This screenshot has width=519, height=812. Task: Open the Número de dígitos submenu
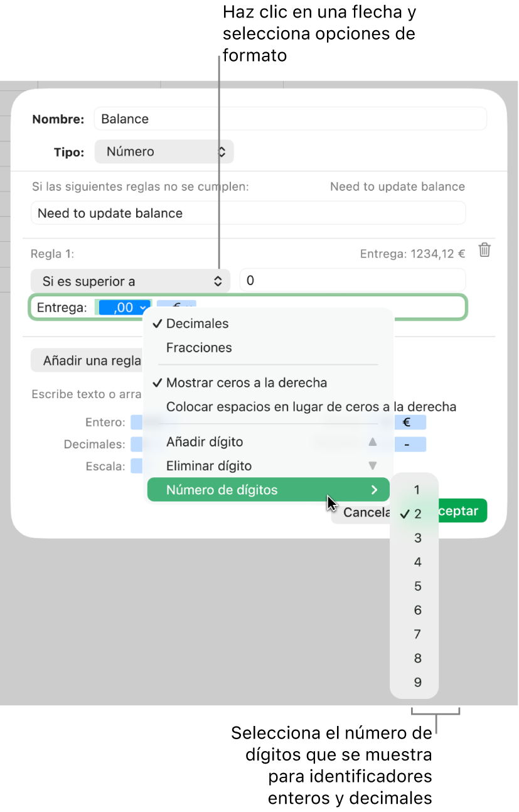pos(268,490)
